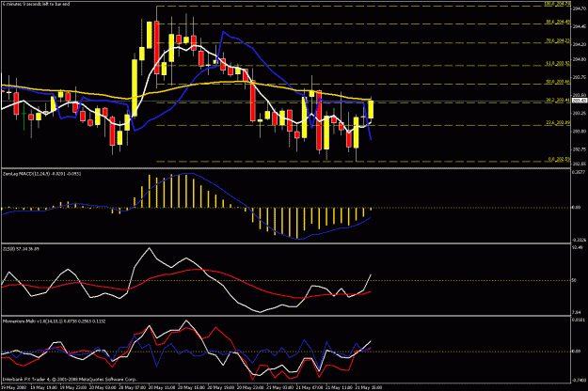
Task: Click the 0.0 Fibonacci level label
Action: 559,159
